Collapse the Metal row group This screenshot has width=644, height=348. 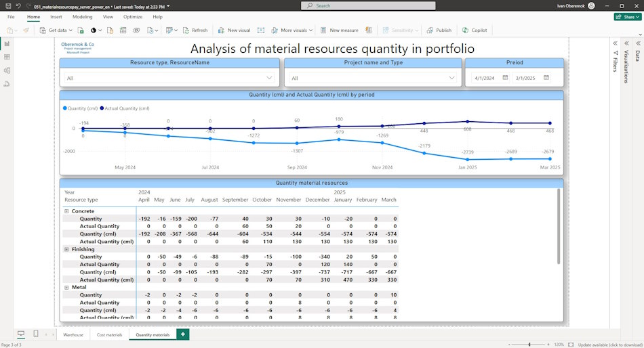pyautogui.click(x=66, y=288)
